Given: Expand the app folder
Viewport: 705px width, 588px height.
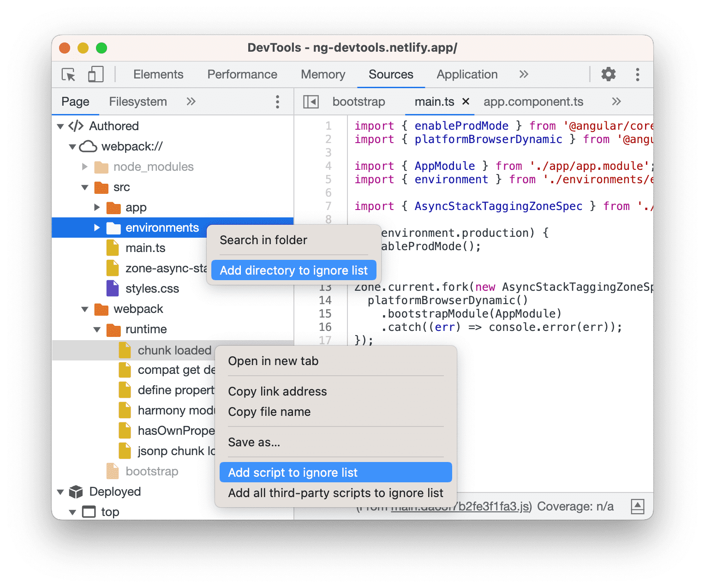Looking at the screenshot, I should coord(97,207).
